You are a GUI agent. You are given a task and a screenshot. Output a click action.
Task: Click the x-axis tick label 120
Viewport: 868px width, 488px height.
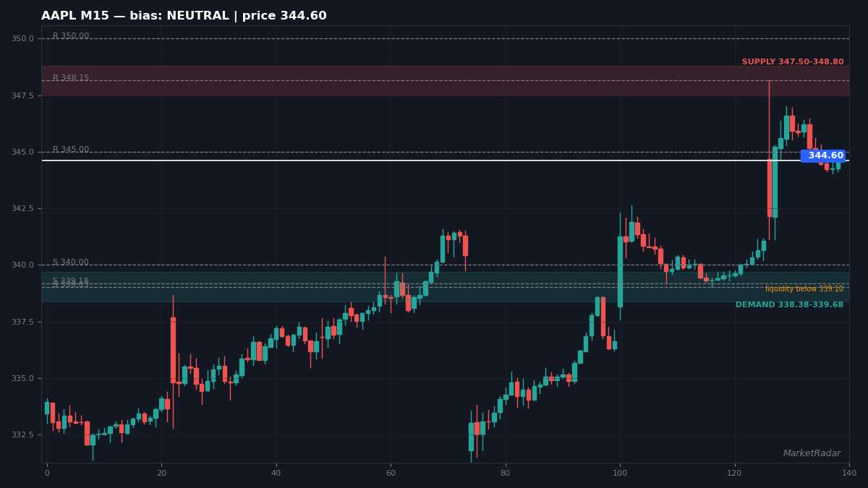pyautogui.click(x=735, y=474)
